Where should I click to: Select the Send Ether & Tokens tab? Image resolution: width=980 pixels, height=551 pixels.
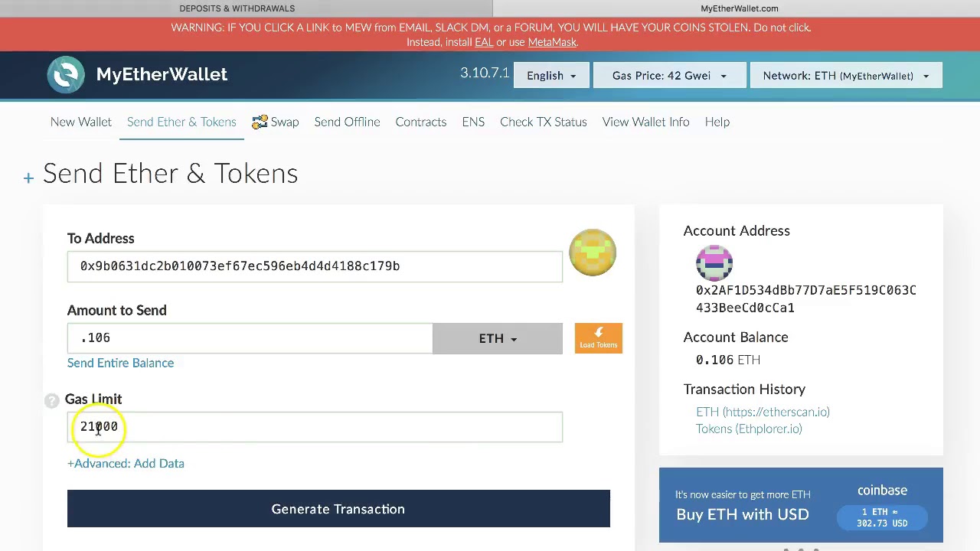[x=181, y=122]
